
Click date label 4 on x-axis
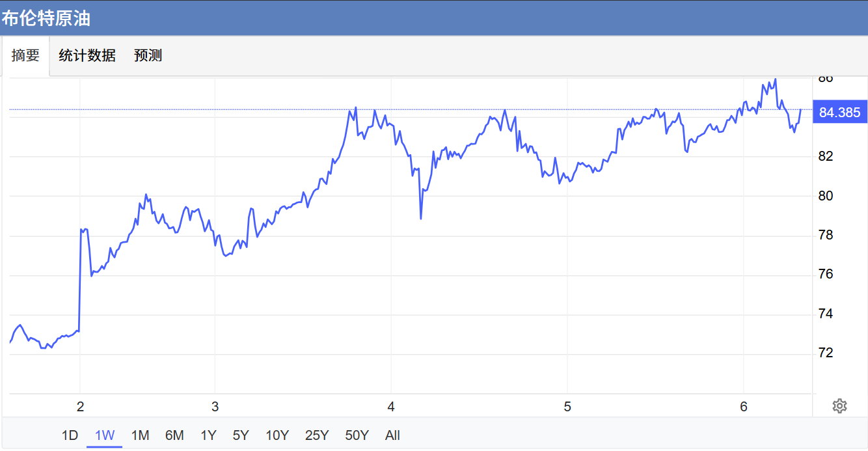pos(390,407)
